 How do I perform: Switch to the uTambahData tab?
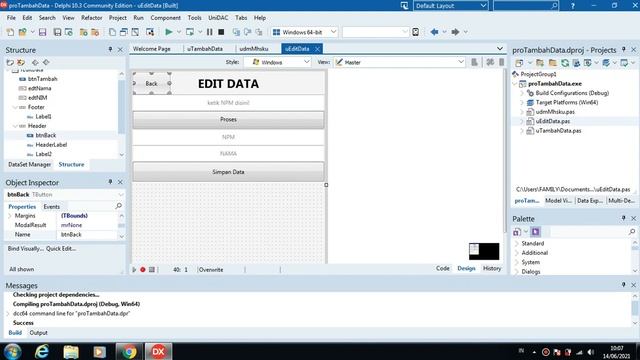point(205,49)
